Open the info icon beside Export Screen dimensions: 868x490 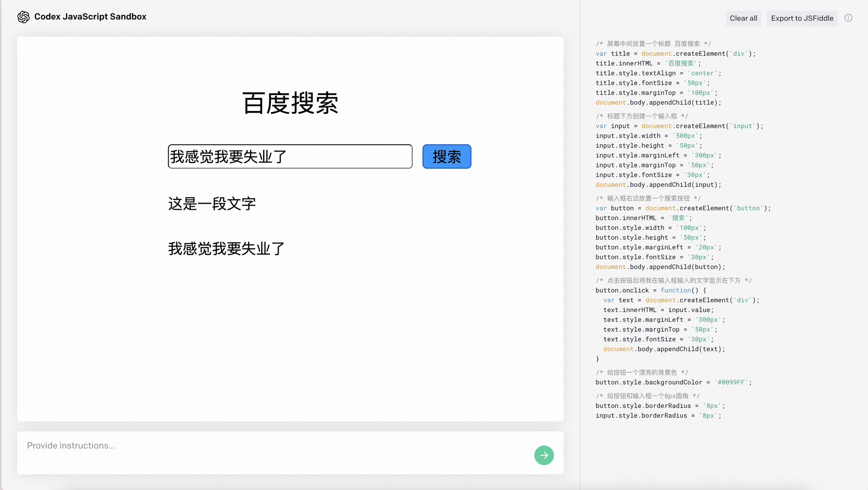[x=848, y=18]
